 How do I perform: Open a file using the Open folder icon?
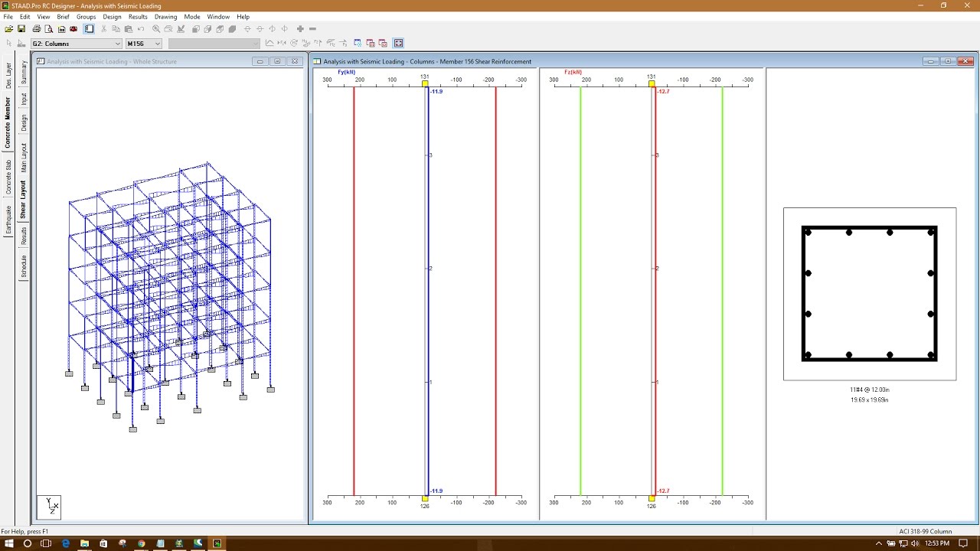coord(8,28)
